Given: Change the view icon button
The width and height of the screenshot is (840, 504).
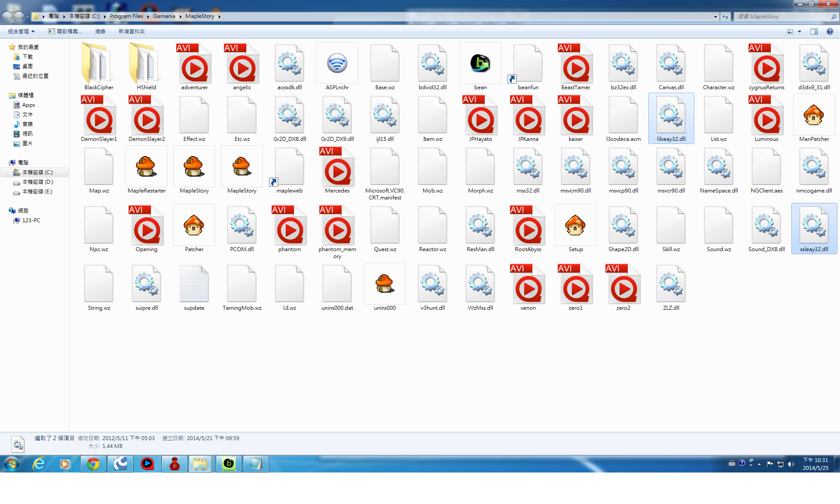Looking at the screenshot, I should 790,31.
